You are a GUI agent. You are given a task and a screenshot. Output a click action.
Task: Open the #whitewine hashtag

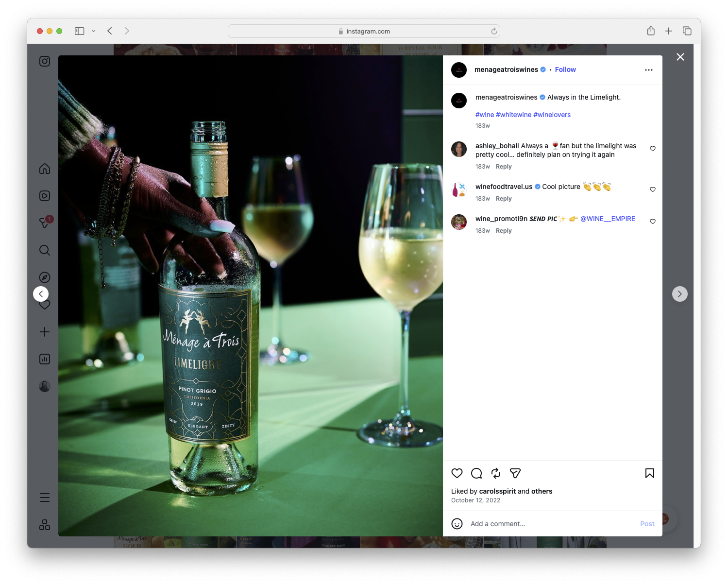pyautogui.click(x=514, y=115)
